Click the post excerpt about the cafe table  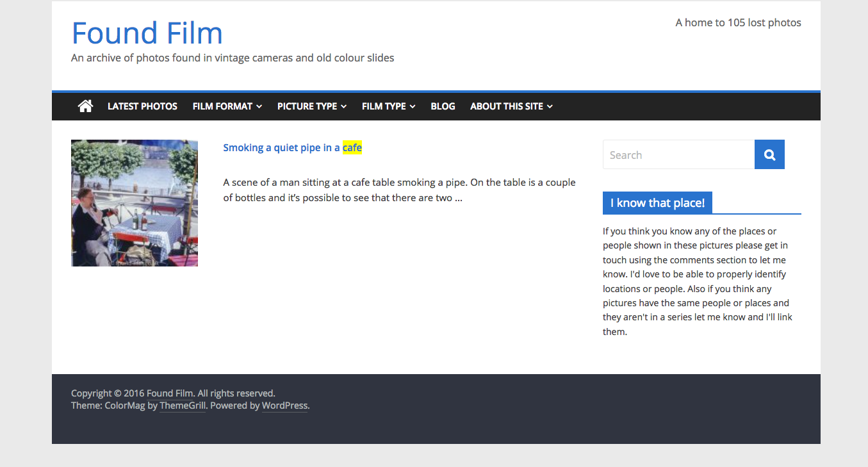click(399, 190)
